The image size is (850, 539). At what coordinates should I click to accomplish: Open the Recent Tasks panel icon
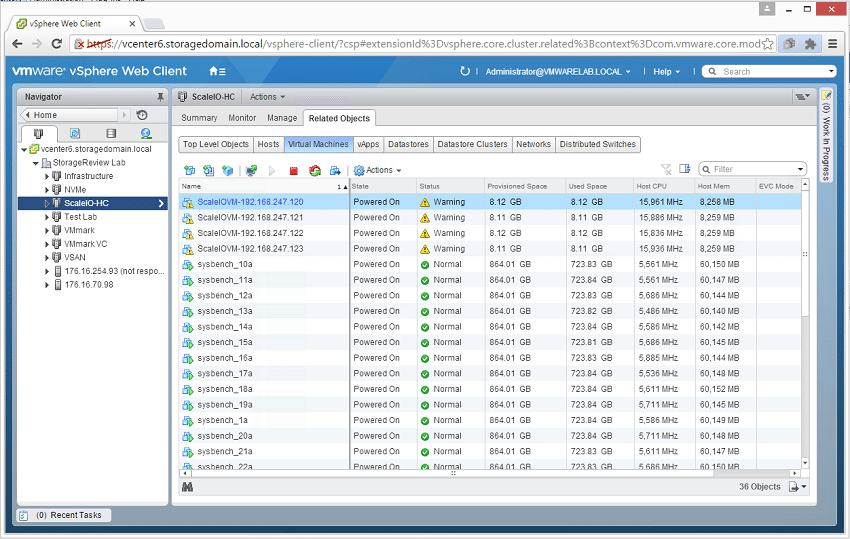coord(23,515)
